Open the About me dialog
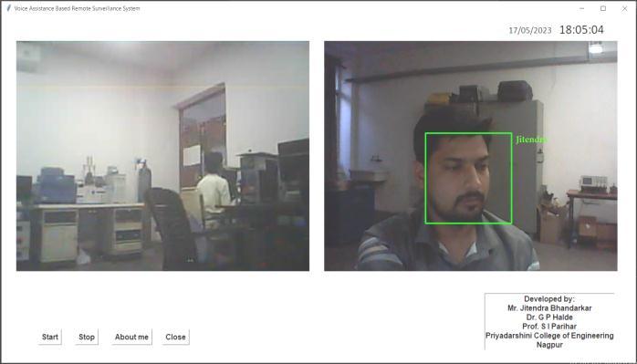This screenshot has height=364, width=637. point(131,337)
